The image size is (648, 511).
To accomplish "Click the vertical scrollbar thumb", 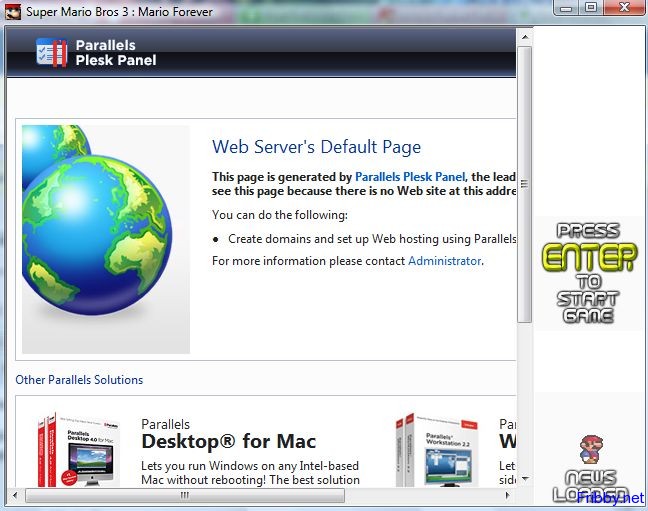I will 524,184.
